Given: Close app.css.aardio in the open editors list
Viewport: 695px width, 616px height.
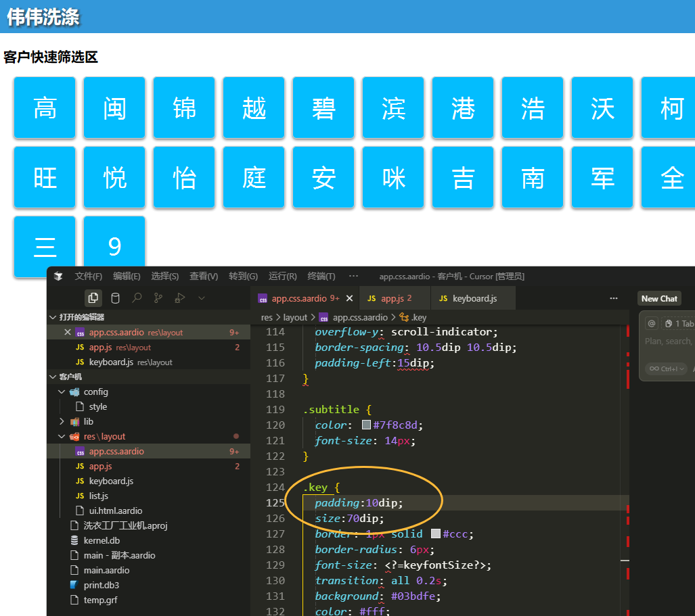Looking at the screenshot, I should (67, 332).
